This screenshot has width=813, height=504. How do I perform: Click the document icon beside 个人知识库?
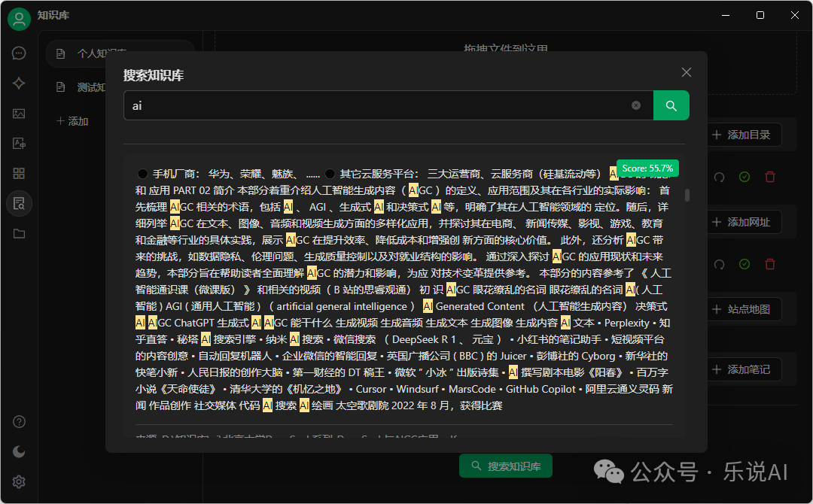tap(61, 53)
